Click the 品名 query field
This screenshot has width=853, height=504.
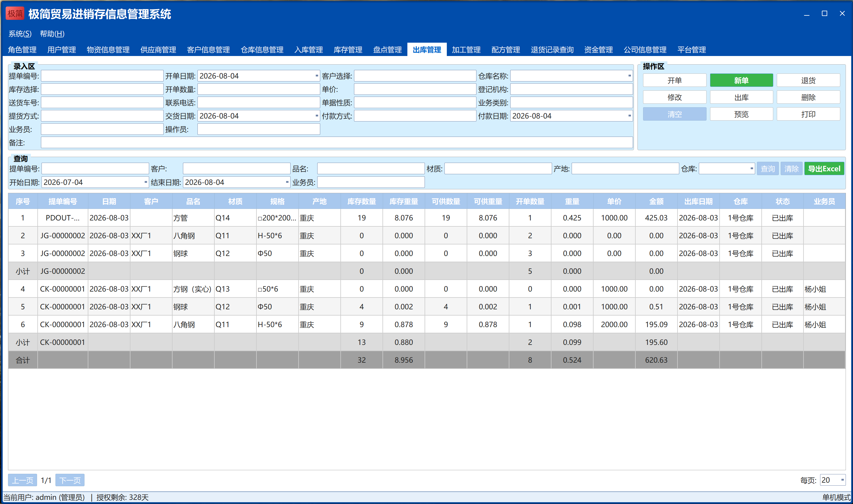pos(371,169)
